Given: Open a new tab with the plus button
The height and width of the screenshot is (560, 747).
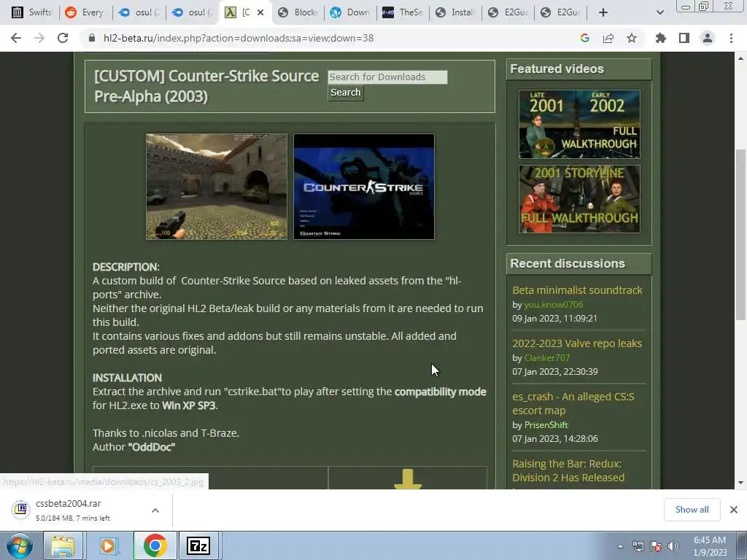Looking at the screenshot, I should (603, 12).
